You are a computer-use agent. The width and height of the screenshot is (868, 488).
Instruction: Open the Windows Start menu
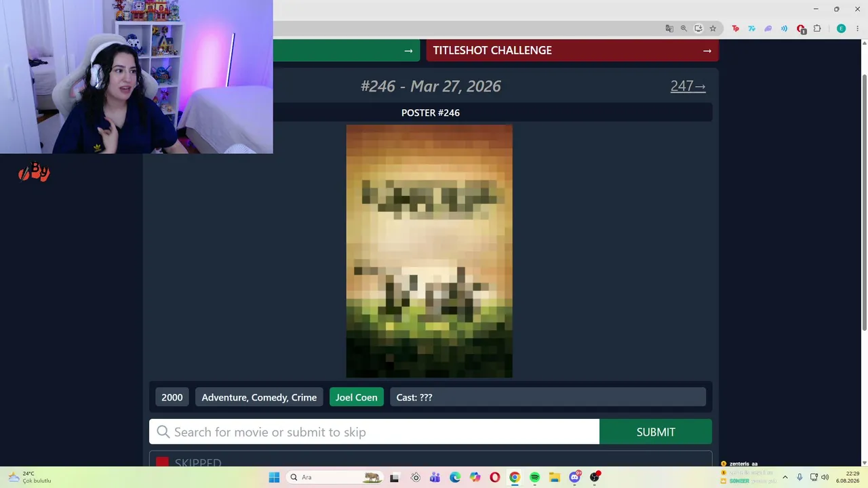pos(274,477)
